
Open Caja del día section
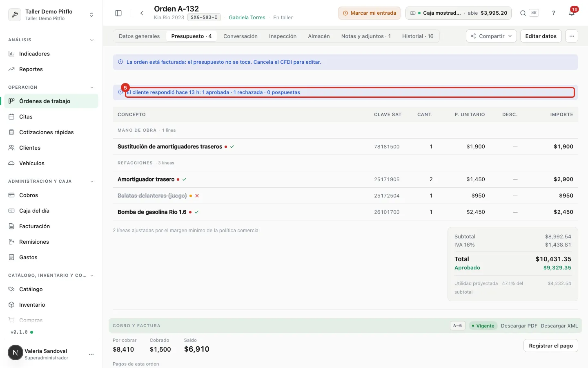pos(51,211)
